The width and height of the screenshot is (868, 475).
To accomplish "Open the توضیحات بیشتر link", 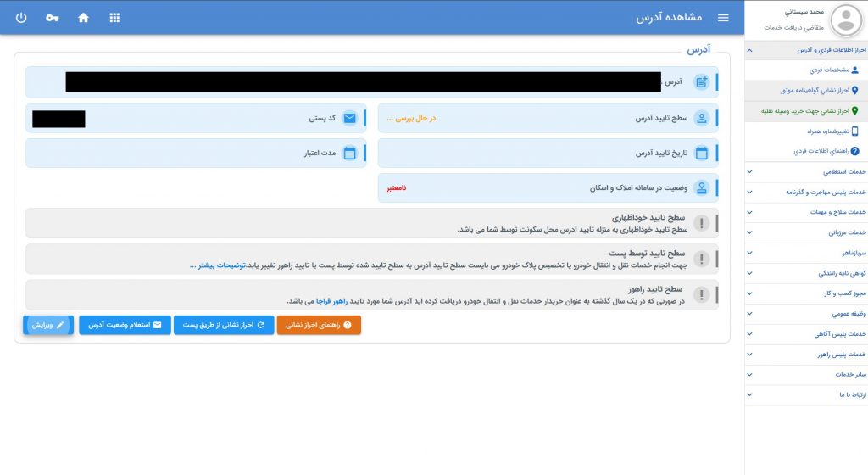I will click(217, 265).
